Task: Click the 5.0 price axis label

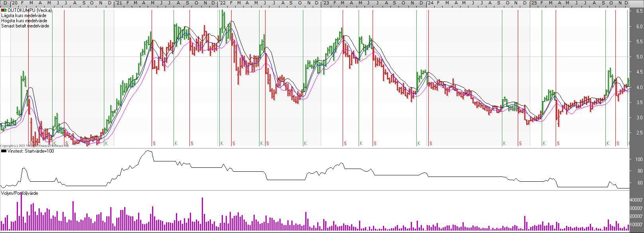Action: click(x=639, y=57)
